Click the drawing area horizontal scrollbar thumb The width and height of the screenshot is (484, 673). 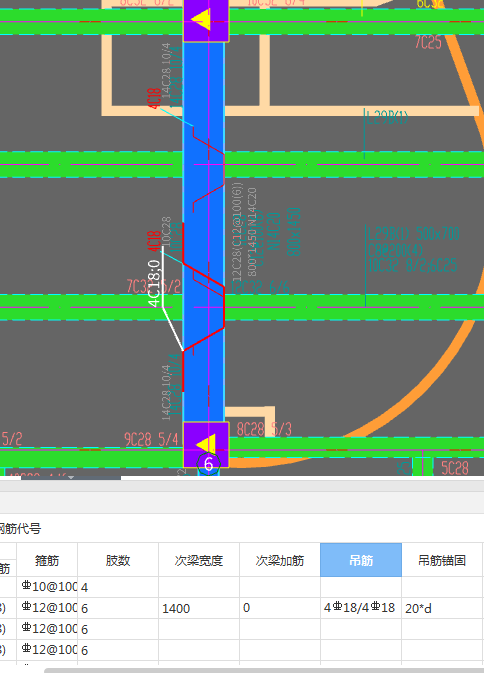point(71,478)
